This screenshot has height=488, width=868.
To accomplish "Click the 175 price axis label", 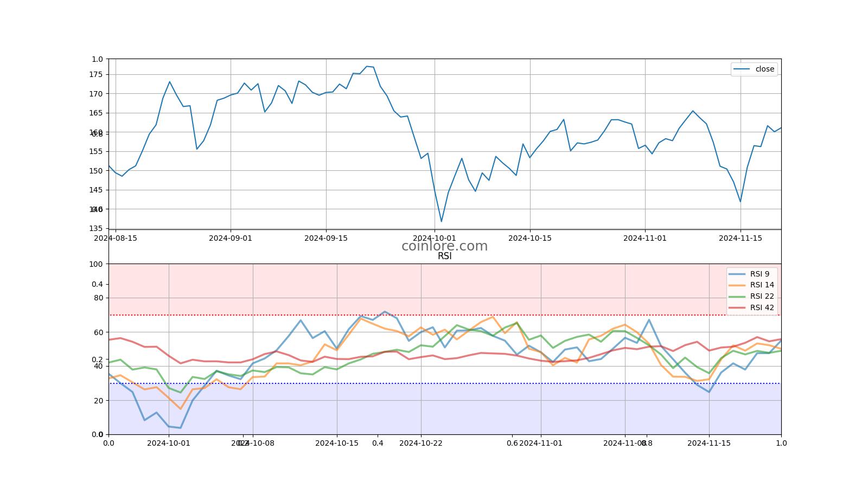I will pos(96,74).
